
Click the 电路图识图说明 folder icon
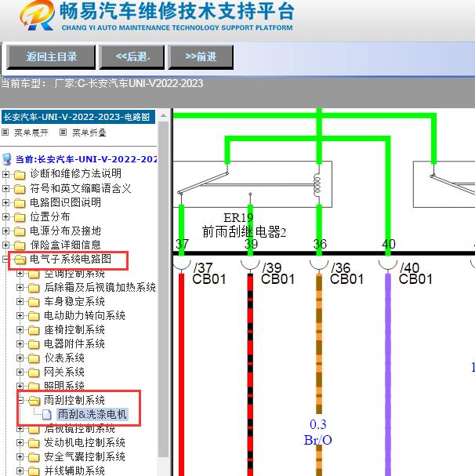(20, 203)
